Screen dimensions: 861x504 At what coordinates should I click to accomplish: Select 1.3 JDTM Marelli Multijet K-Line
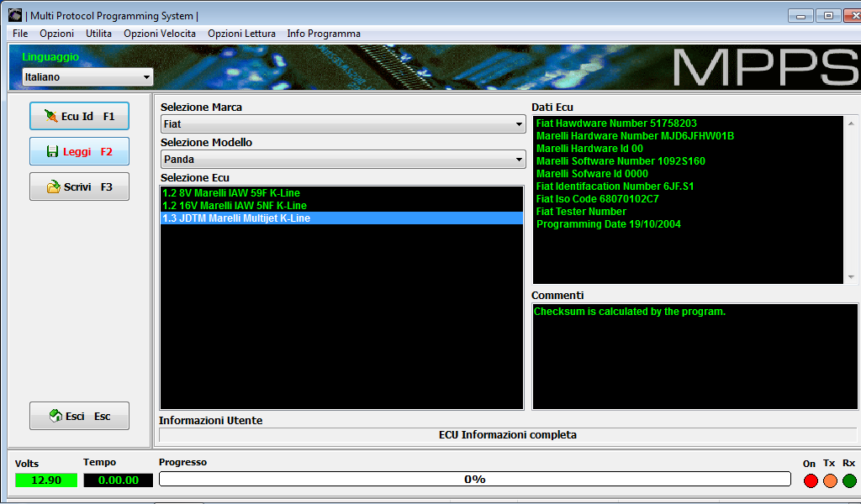pyautogui.click(x=341, y=218)
